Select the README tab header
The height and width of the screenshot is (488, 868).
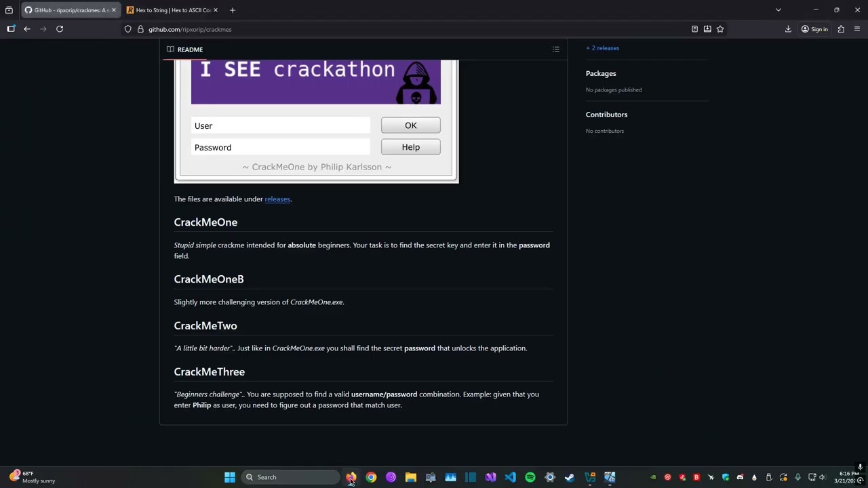[184, 49]
